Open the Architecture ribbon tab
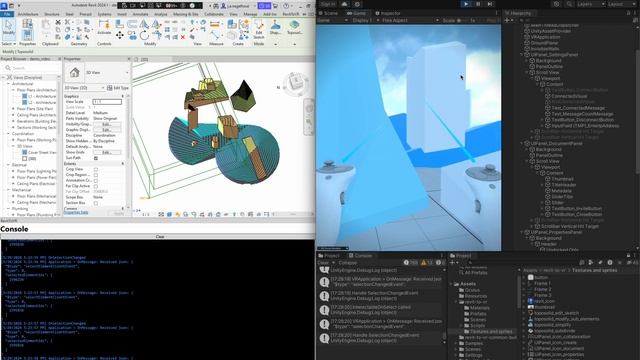Viewport: 640px width, 360px height. [28, 14]
